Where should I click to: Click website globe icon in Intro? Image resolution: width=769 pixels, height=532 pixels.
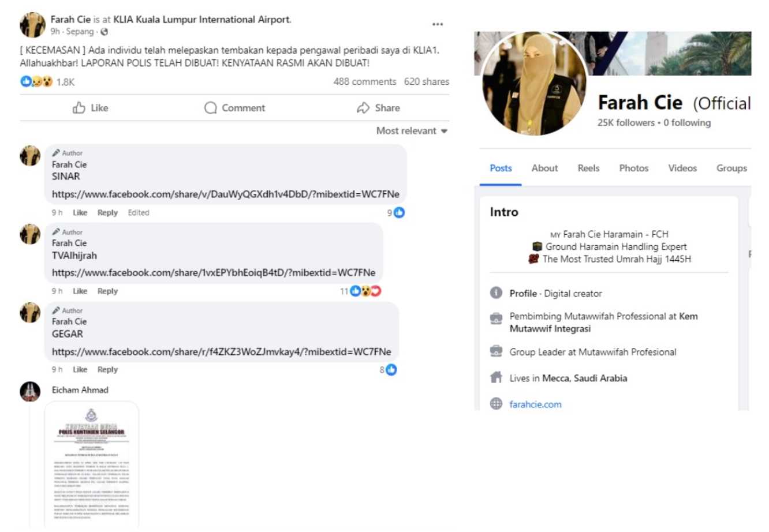tap(496, 404)
